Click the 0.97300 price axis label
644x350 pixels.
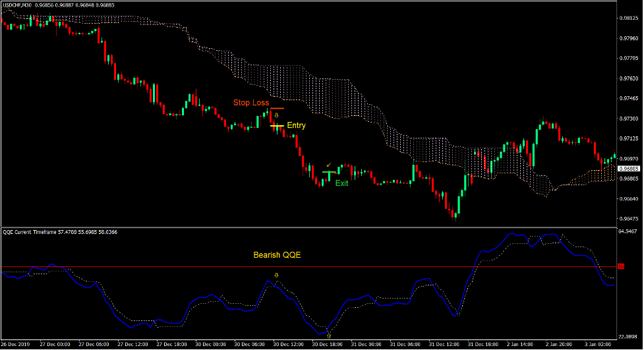tap(628, 119)
